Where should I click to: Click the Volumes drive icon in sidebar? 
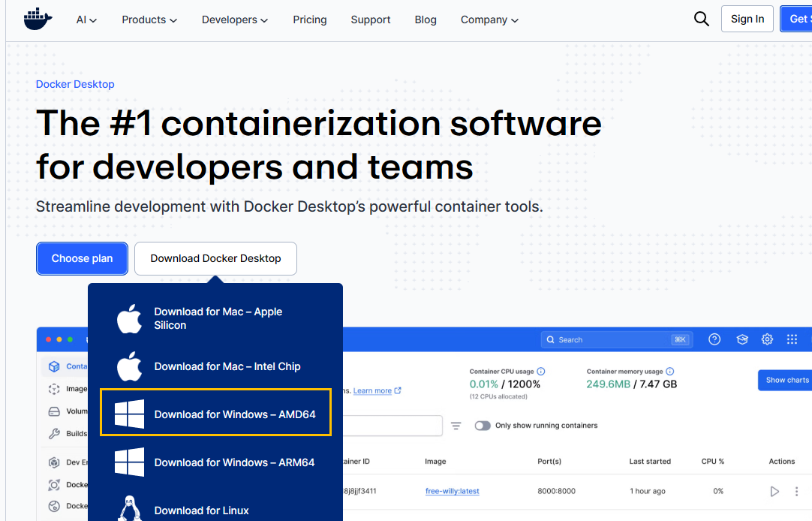pyautogui.click(x=54, y=411)
